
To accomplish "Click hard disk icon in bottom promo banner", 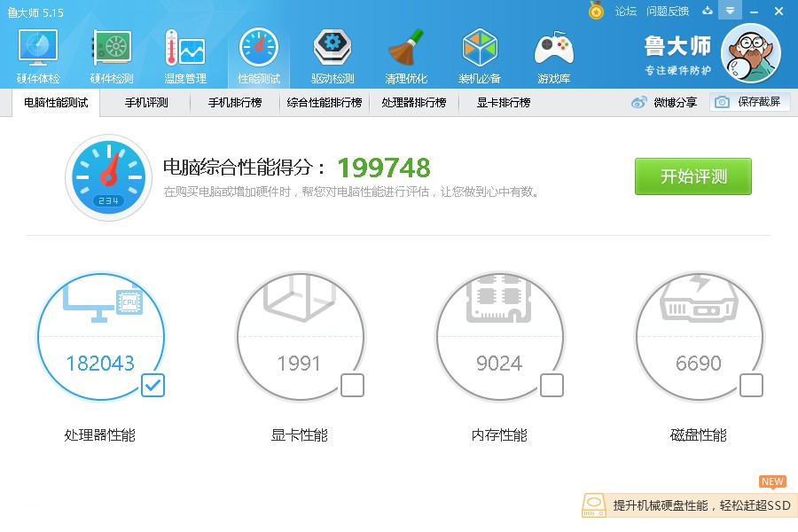I will (593, 505).
